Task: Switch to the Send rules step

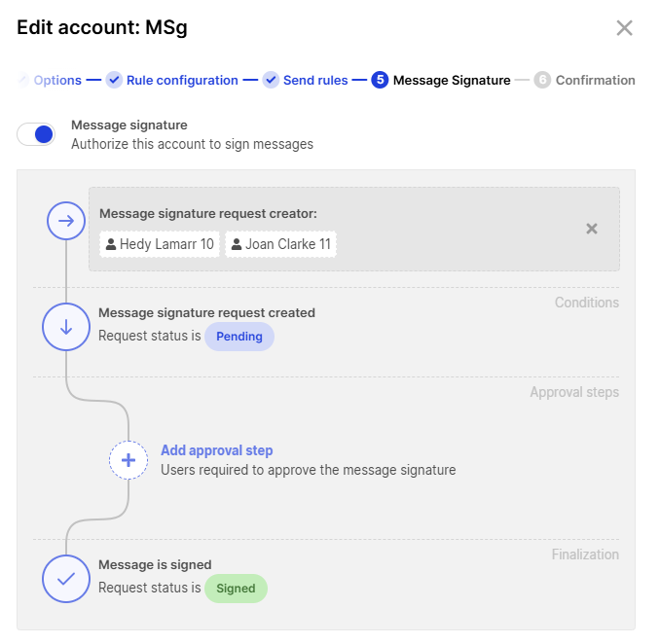Action: point(315,81)
